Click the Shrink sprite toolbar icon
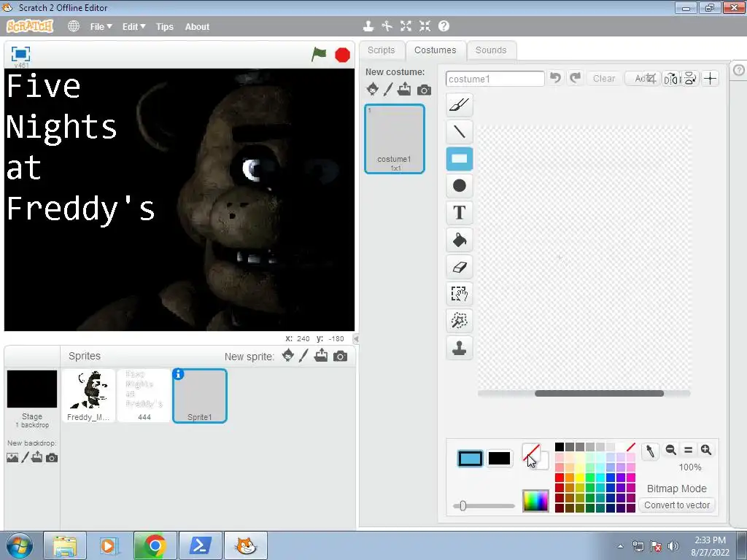This screenshot has width=747, height=560. click(425, 26)
